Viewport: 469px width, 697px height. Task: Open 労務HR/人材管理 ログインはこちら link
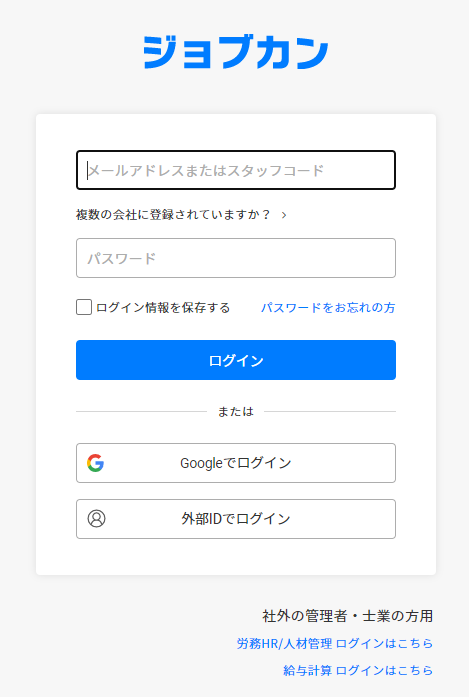point(335,643)
